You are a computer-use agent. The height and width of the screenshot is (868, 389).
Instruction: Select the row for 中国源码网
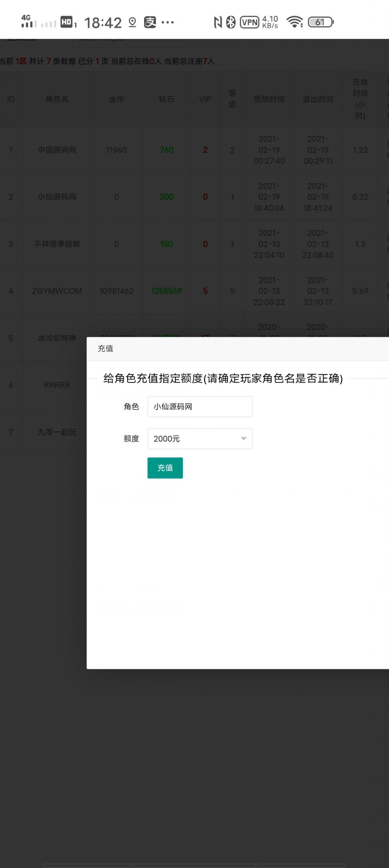(57, 150)
